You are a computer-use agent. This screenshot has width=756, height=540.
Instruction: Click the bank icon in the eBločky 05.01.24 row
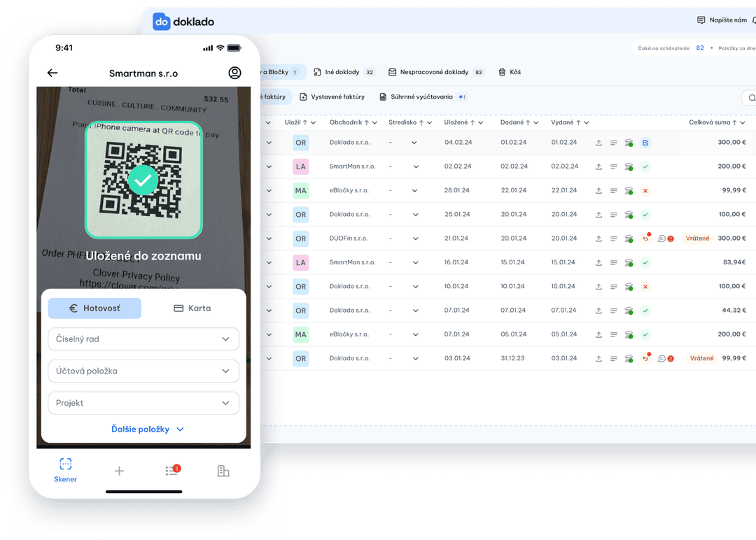tap(629, 335)
